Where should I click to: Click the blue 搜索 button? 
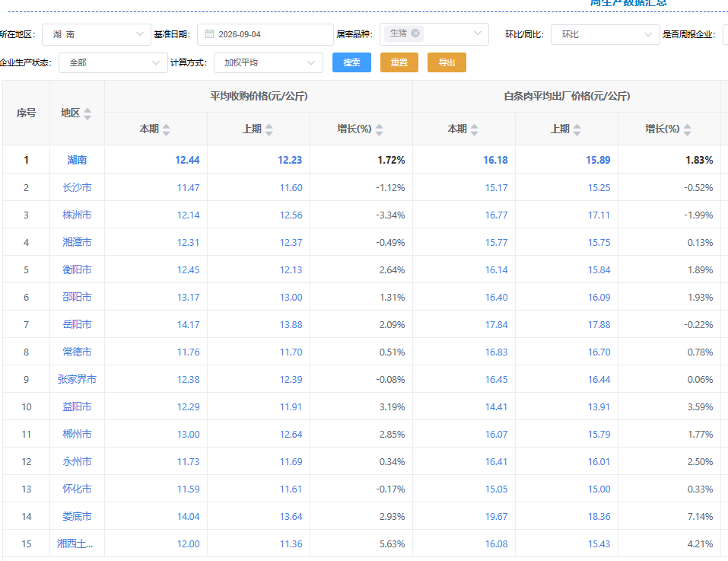tap(351, 62)
